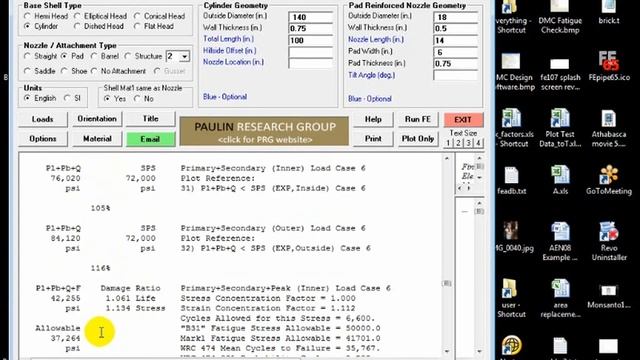The width and height of the screenshot is (640, 360).
Task: Edit cylinder Outside Diameter field
Action: (310, 17)
